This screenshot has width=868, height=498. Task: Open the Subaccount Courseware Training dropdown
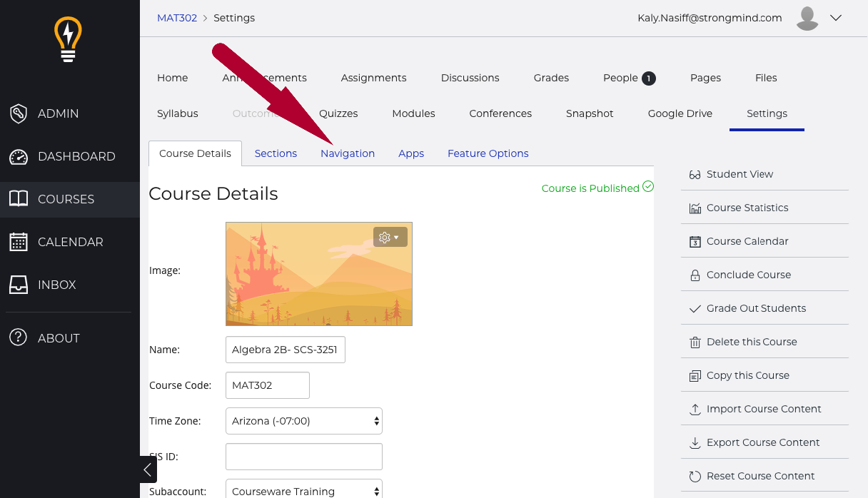point(303,491)
